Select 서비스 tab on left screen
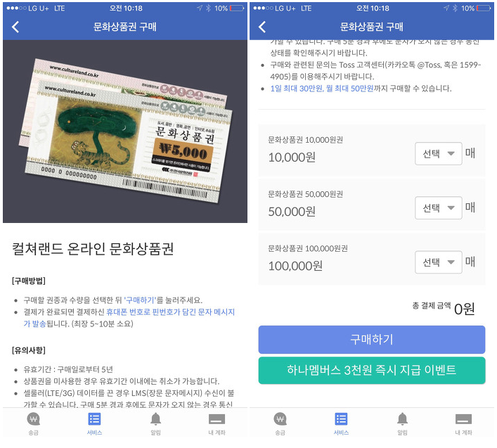The height and width of the screenshot is (448, 497). pyautogui.click(x=94, y=423)
